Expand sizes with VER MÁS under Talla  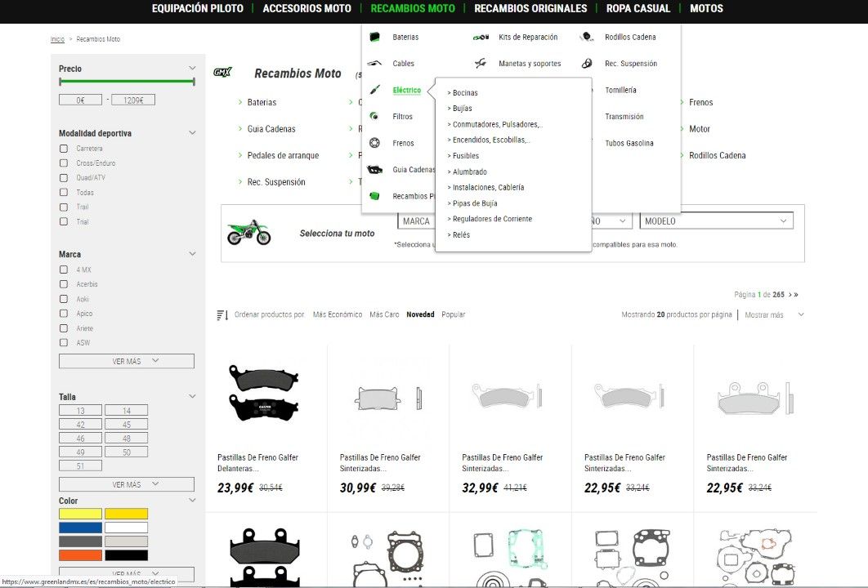tap(127, 484)
